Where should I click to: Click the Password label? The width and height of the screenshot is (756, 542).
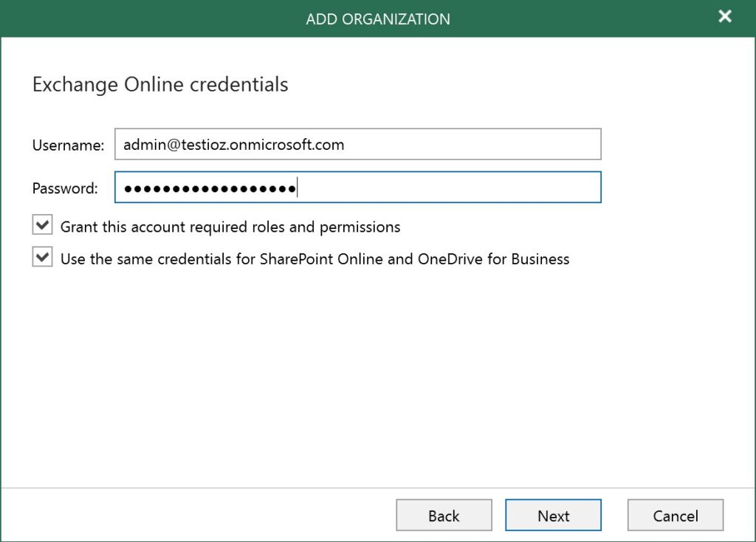pos(65,188)
